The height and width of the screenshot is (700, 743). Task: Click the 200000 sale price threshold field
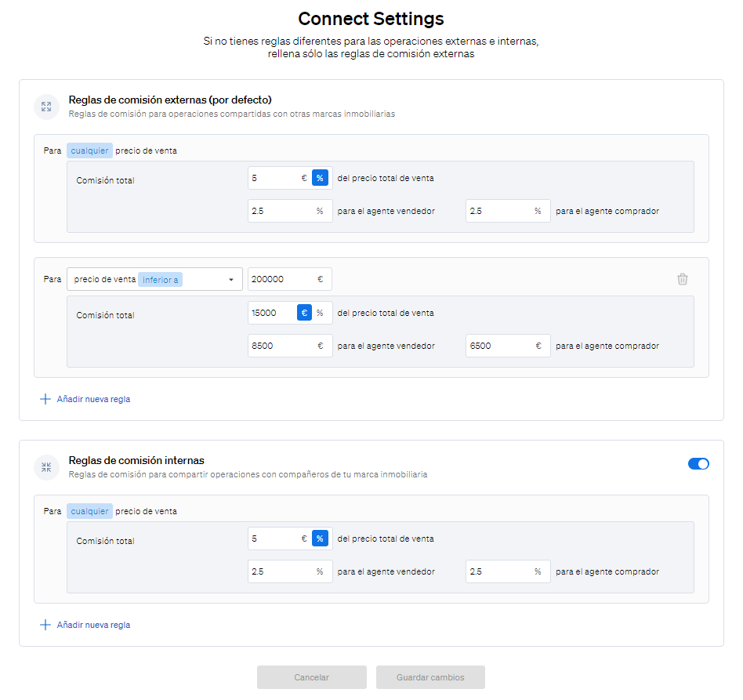point(289,279)
